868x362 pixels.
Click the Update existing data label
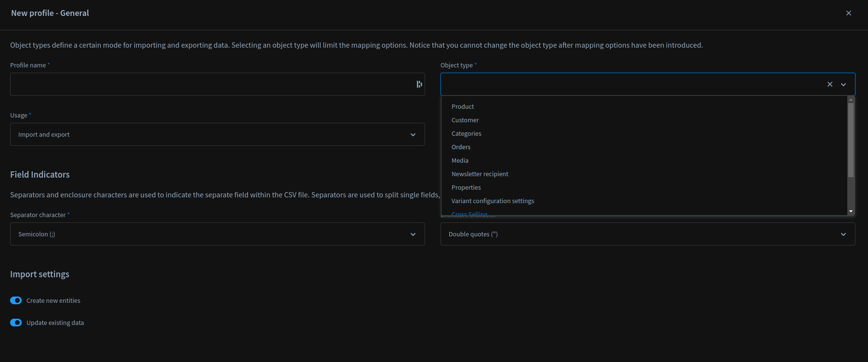point(55,323)
